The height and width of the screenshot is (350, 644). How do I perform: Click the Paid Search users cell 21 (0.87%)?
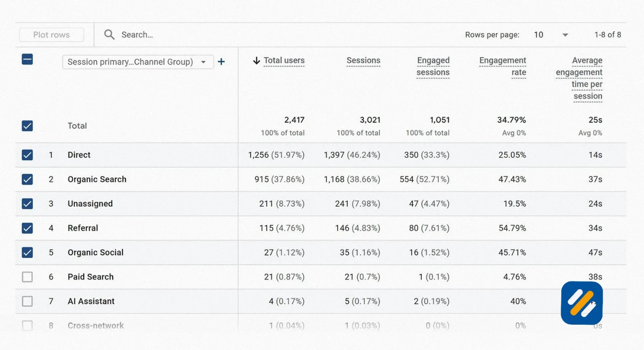coord(284,277)
